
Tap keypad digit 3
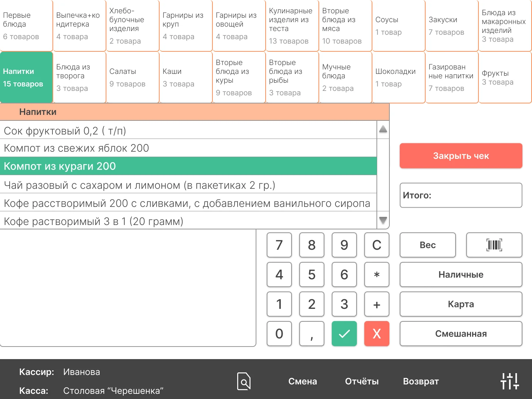(344, 304)
